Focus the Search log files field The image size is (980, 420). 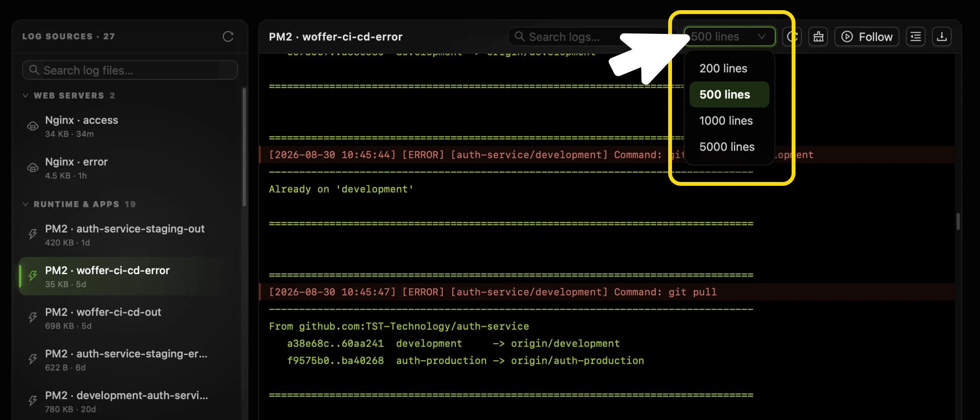click(130, 70)
